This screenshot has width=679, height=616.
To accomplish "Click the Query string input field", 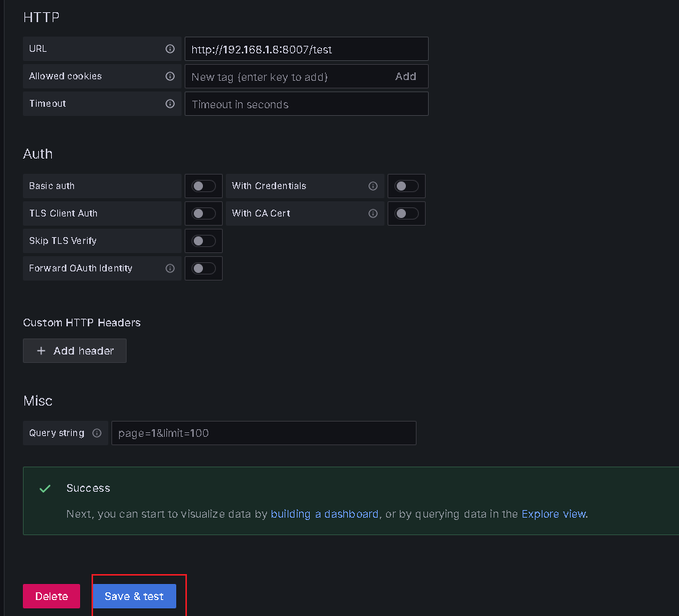I will click(263, 433).
